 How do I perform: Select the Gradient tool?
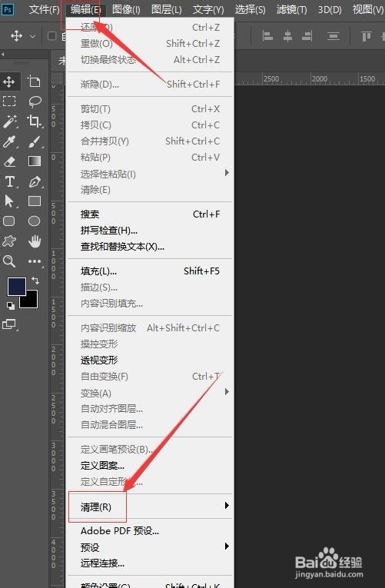click(x=35, y=161)
